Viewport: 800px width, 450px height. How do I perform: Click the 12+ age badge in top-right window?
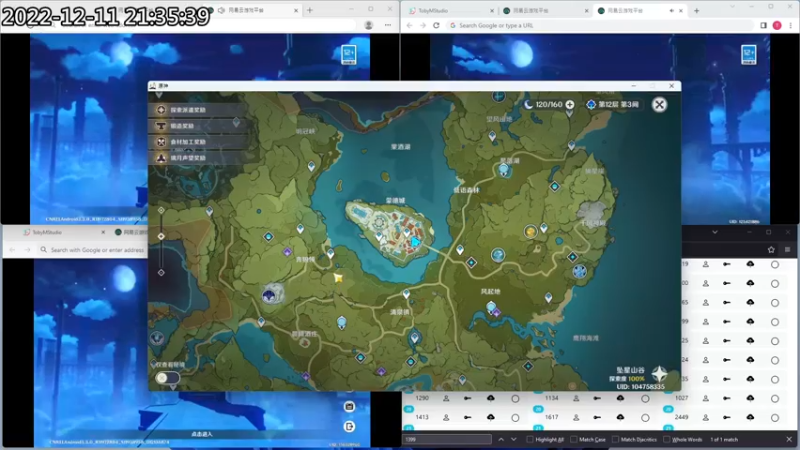click(748, 54)
